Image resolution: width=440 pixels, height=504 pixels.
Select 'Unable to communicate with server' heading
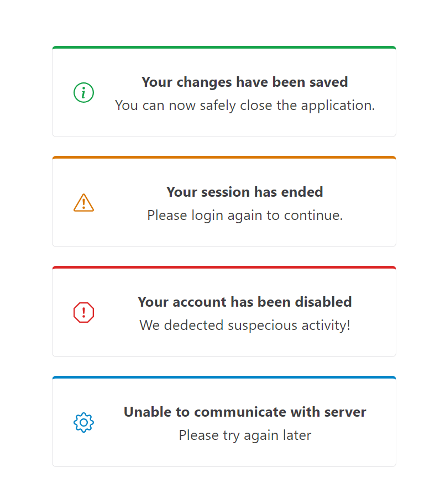[245, 412]
